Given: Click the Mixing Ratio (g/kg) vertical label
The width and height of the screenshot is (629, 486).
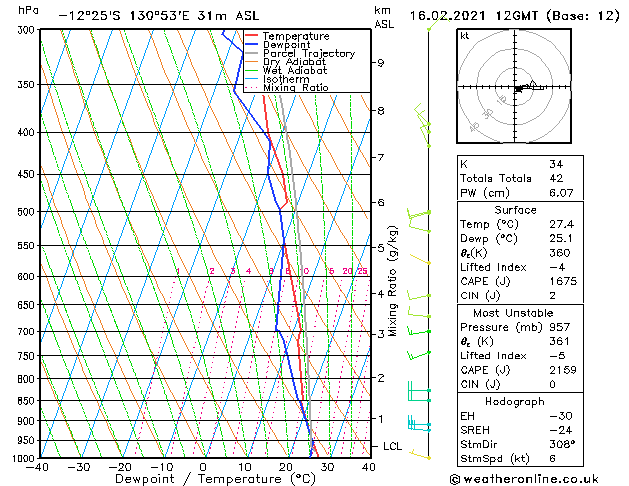Looking at the screenshot, I should pos(393,281).
